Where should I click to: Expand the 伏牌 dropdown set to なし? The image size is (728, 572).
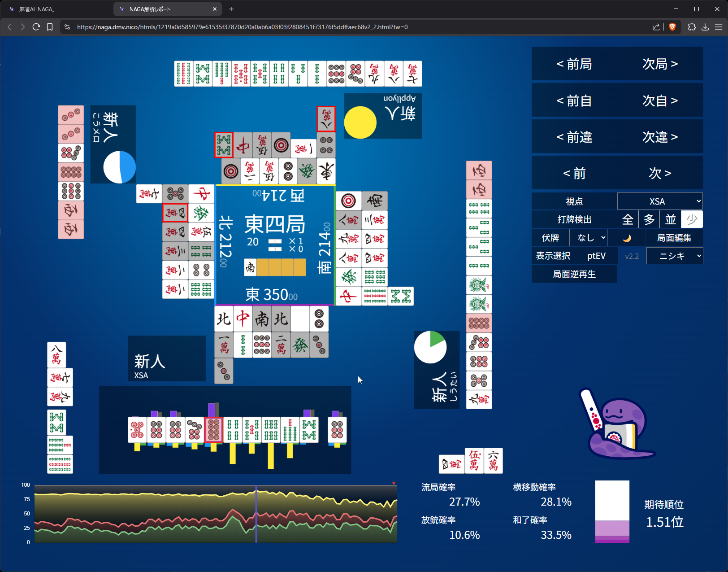point(588,238)
